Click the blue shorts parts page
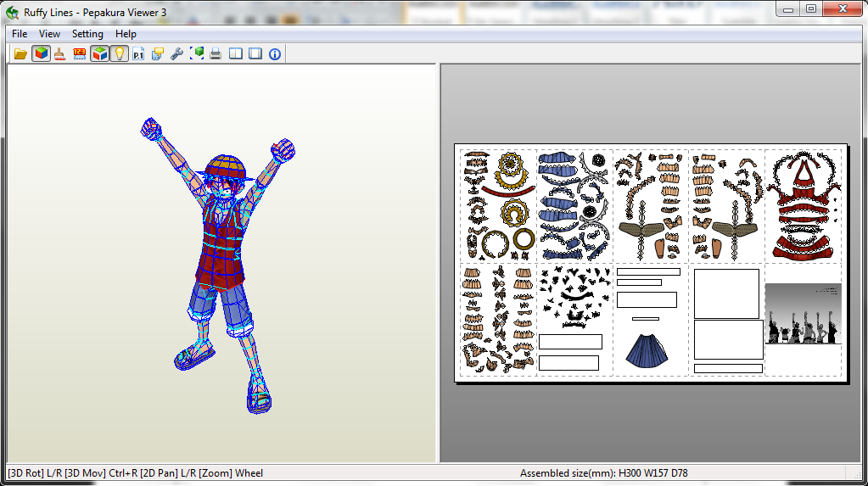868x486 pixels. click(x=574, y=206)
